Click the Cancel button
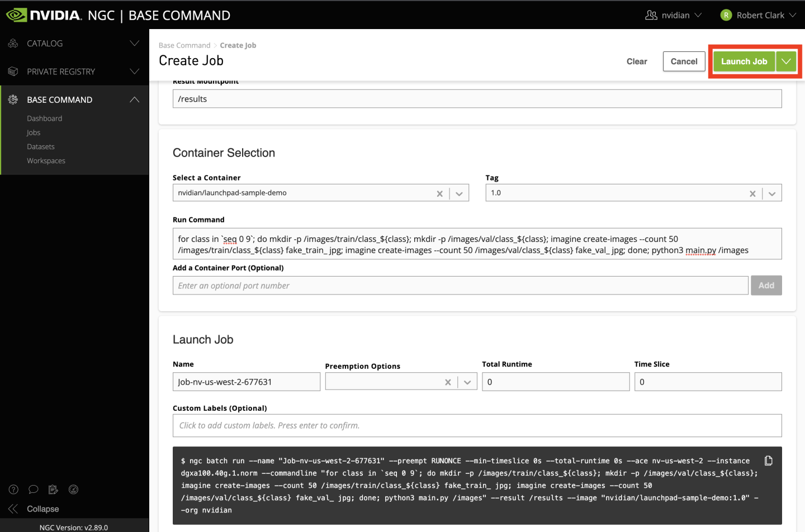The width and height of the screenshot is (805, 532). (684, 61)
